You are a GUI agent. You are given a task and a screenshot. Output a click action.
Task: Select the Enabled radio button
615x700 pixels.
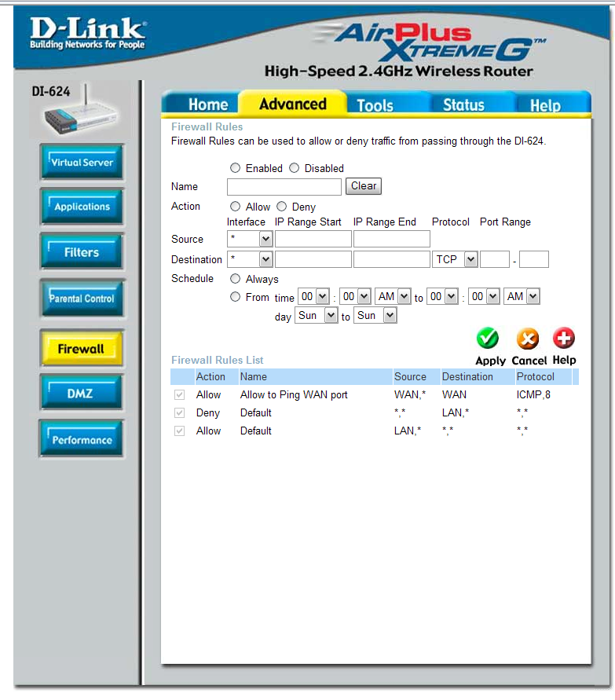pyautogui.click(x=235, y=168)
